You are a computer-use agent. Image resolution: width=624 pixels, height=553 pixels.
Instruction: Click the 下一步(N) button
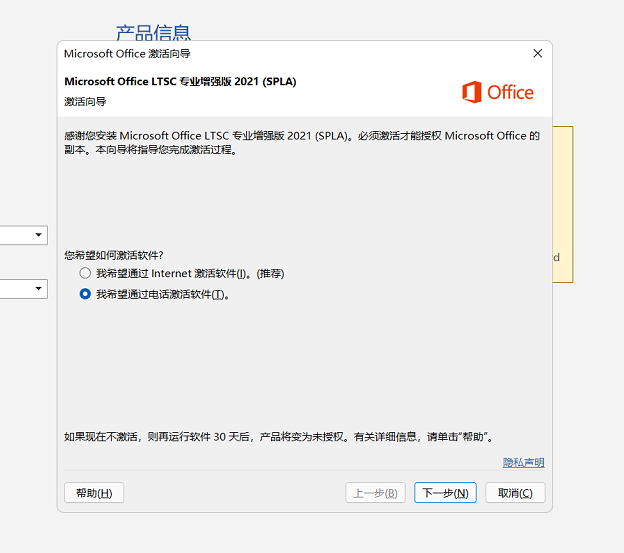pos(445,493)
